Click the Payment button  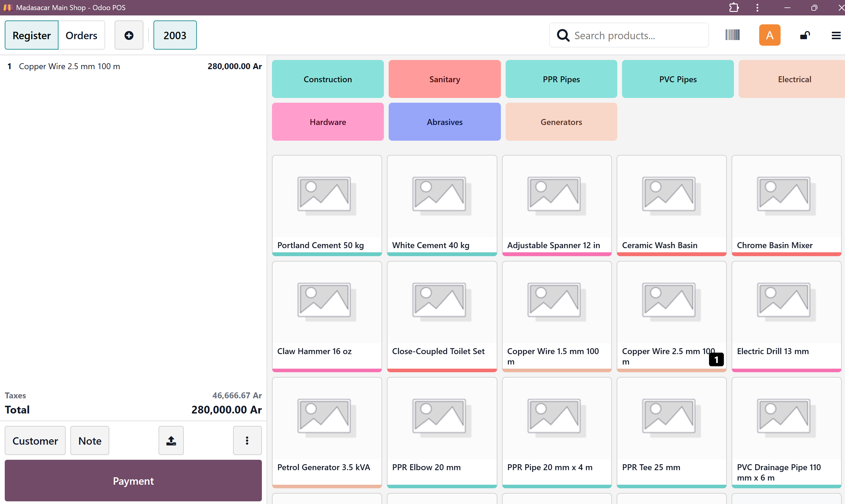click(133, 481)
